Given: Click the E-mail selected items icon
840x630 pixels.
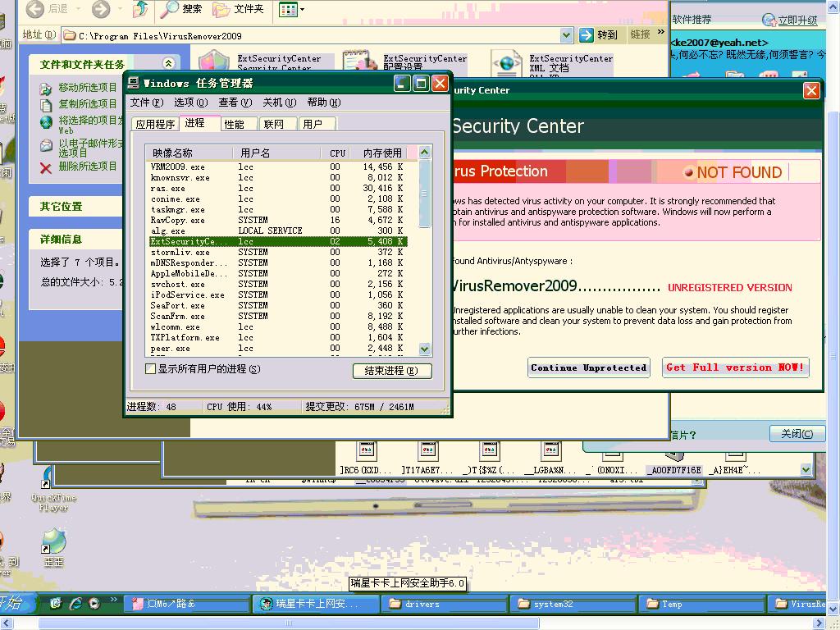Looking at the screenshot, I should (46, 145).
